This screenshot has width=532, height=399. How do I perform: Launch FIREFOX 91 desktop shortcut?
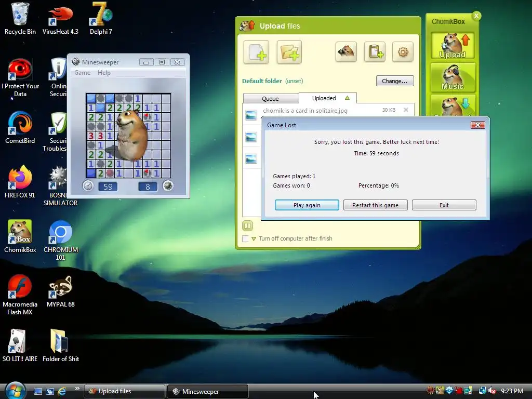click(x=20, y=181)
